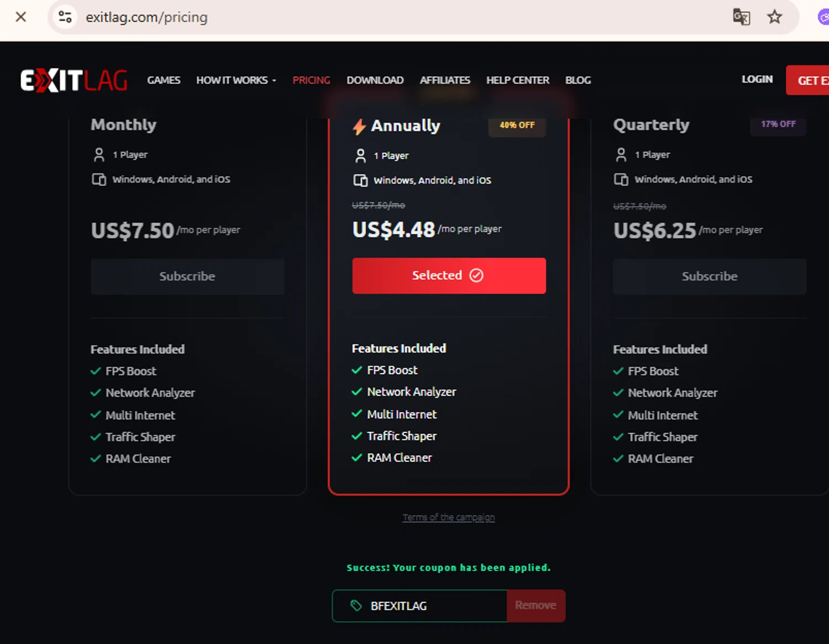Click Multi Internet in Annually features
Image resolution: width=829 pixels, height=644 pixels.
402,414
